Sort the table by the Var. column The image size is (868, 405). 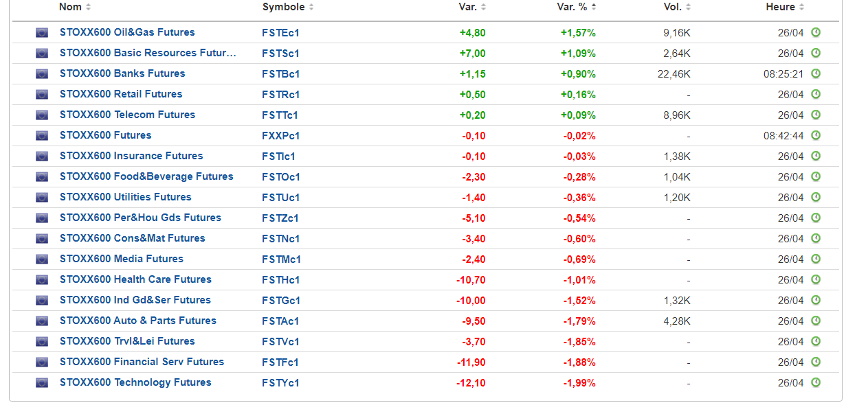click(472, 7)
